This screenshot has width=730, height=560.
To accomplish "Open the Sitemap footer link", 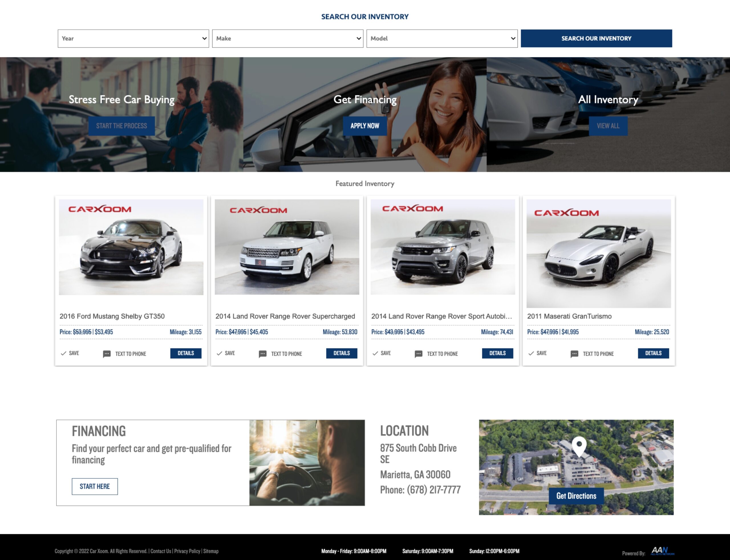I will tap(211, 551).
